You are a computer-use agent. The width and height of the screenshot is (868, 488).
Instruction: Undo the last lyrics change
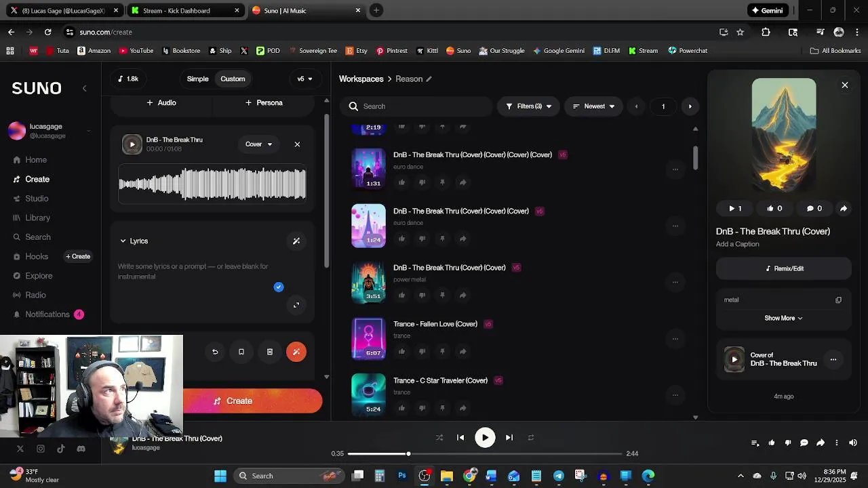click(x=215, y=352)
